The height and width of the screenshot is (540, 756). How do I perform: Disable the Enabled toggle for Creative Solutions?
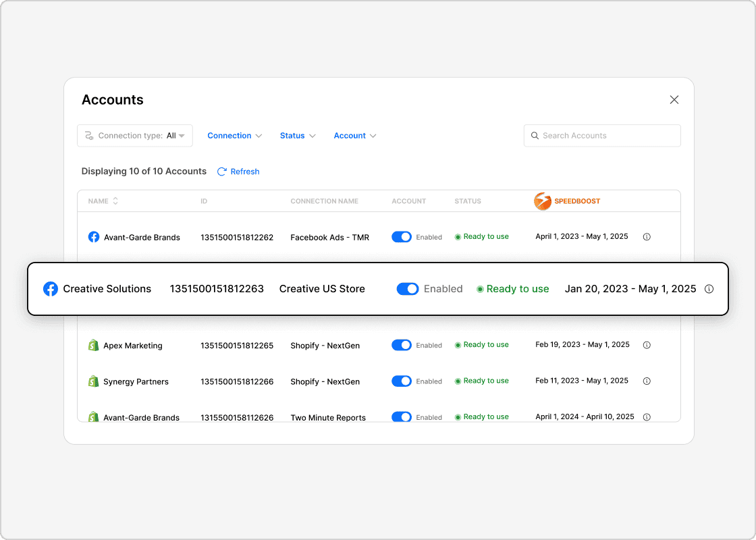tap(408, 289)
